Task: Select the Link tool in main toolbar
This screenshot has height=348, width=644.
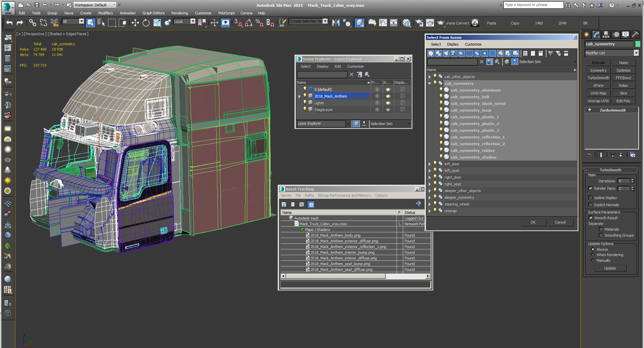Action: tap(33, 23)
